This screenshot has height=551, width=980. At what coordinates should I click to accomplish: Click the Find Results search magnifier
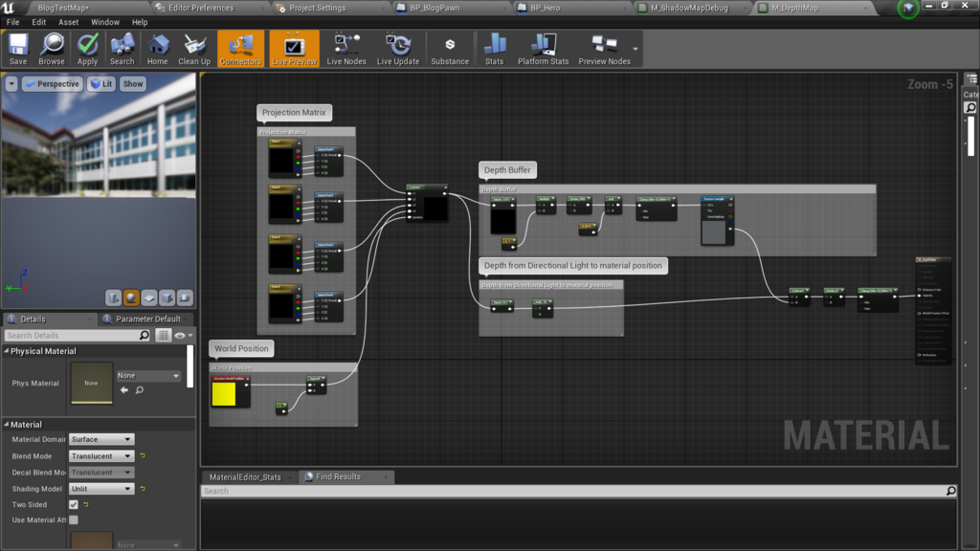[950, 491]
